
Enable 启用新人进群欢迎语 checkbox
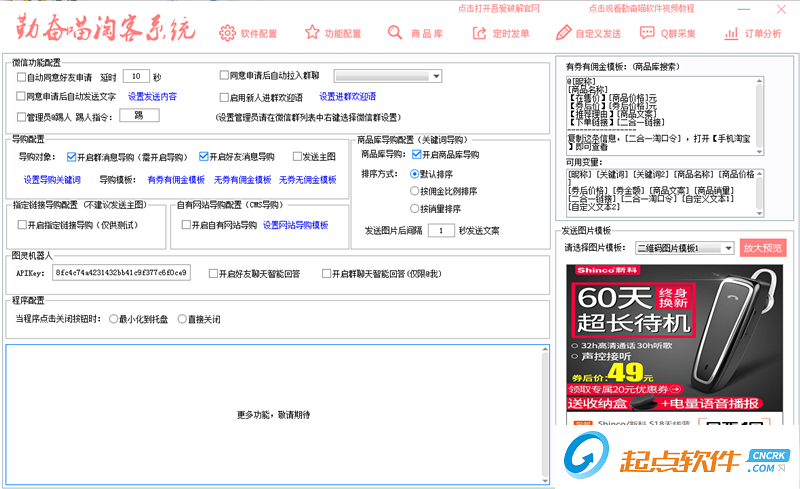(x=224, y=97)
